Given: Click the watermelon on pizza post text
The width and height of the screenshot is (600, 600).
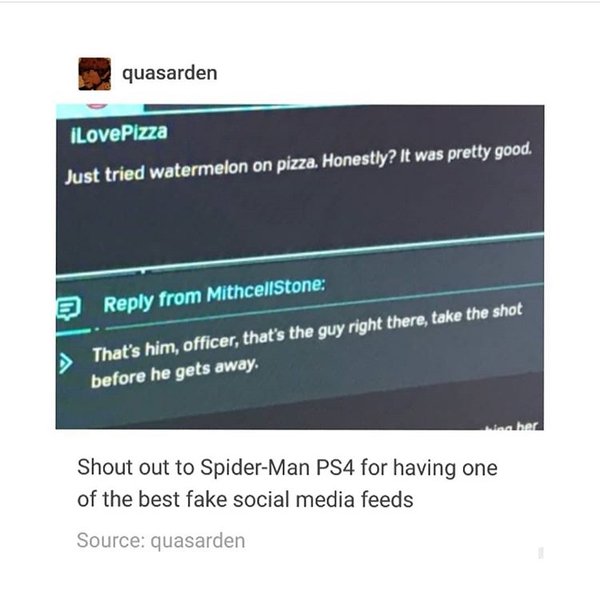Looking at the screenshot, I should pos(298,164).
